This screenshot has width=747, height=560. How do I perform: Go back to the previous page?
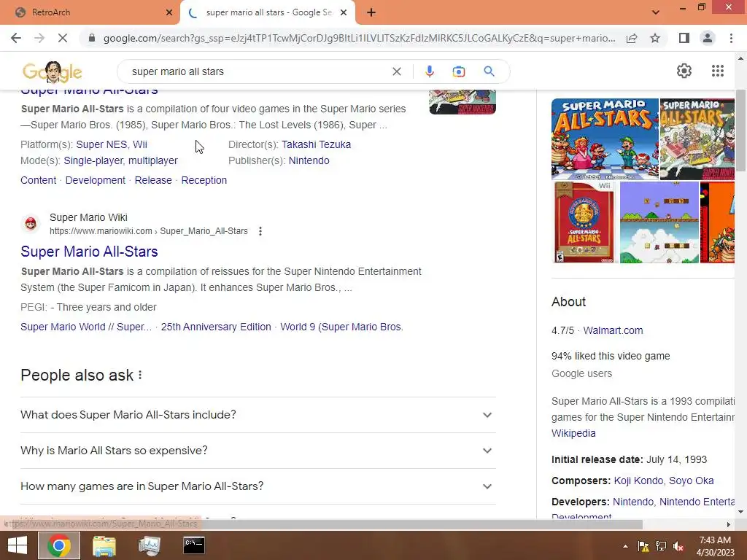coord(16,38)
